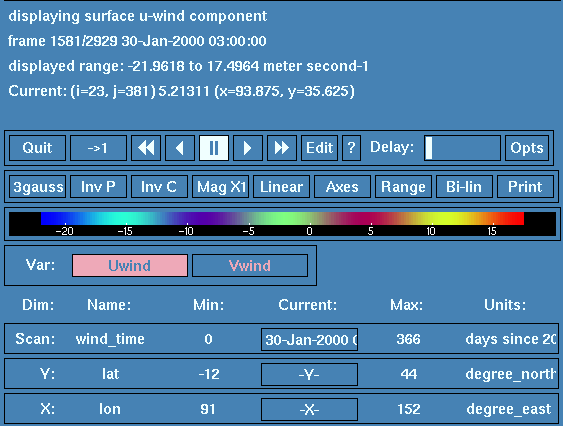Viewport: 563px width, 426px height.
Task: Click the wind_time current value field
Action: click(x=309, y=339)
